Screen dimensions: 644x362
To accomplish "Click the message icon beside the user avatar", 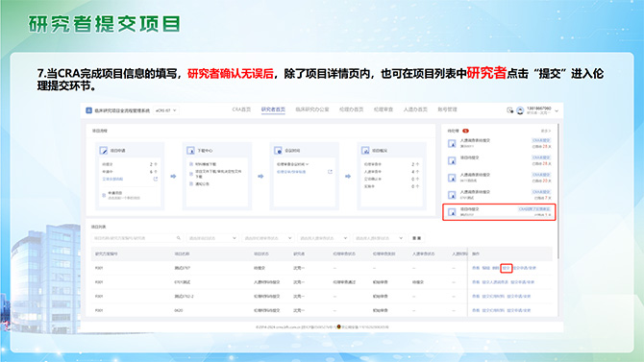I will [509, 110].
